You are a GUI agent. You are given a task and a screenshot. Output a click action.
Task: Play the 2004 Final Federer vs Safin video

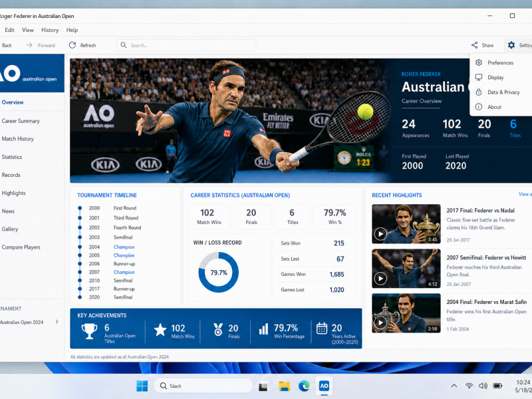pos(380,323)
